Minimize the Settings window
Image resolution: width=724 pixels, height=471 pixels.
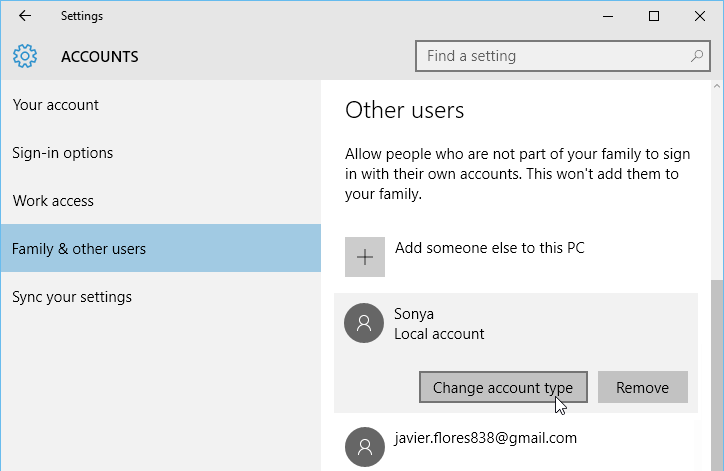point(608,16)
